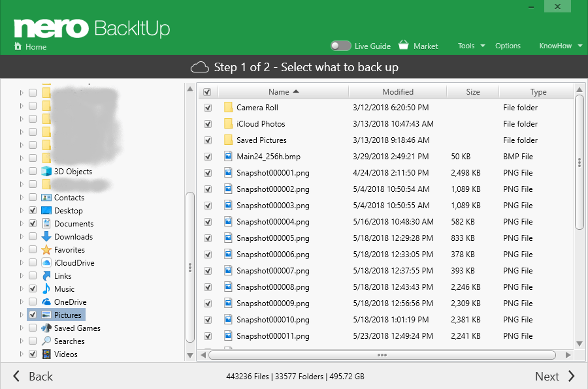Select the Desktop folder icon
Screen dimensions: 588x389
[46, 211]
